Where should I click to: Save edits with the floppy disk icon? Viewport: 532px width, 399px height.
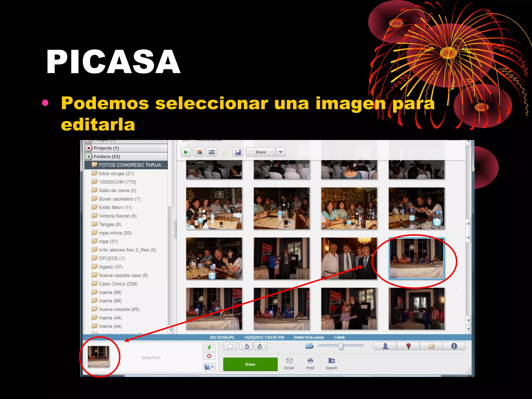tap(238, 152)
